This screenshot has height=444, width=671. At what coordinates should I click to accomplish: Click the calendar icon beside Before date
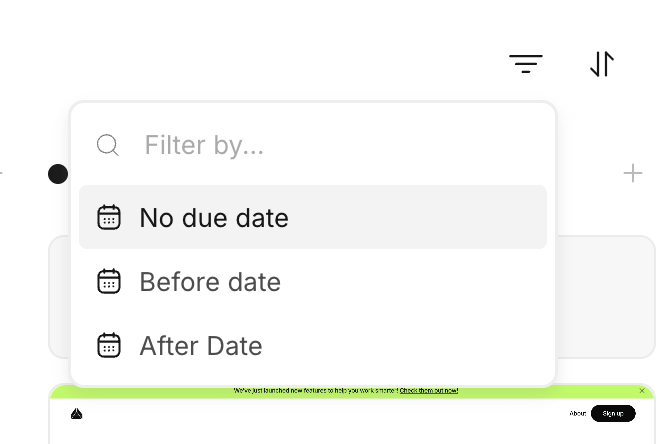click(109, 281)
